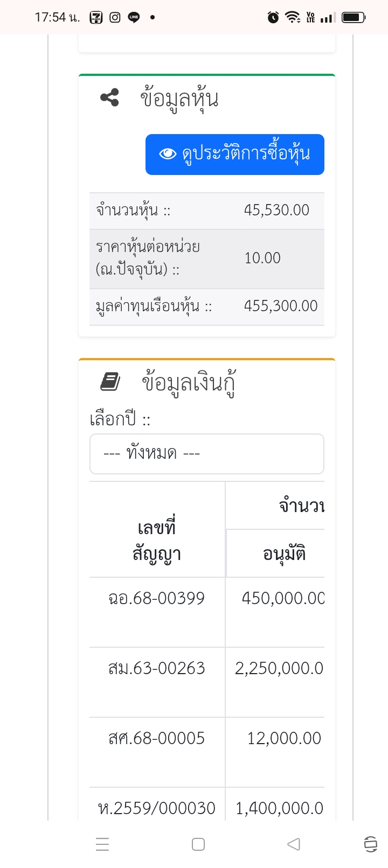Open recent apps with three-line icon
Screen dimensions: 388x868
click(102, 844)
